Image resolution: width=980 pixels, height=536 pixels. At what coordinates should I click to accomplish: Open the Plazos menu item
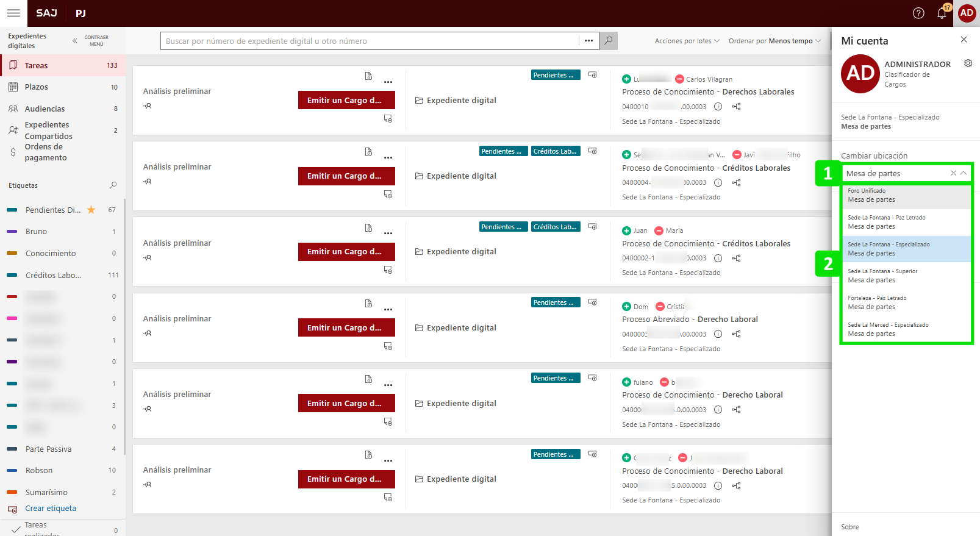pos(37,87)
